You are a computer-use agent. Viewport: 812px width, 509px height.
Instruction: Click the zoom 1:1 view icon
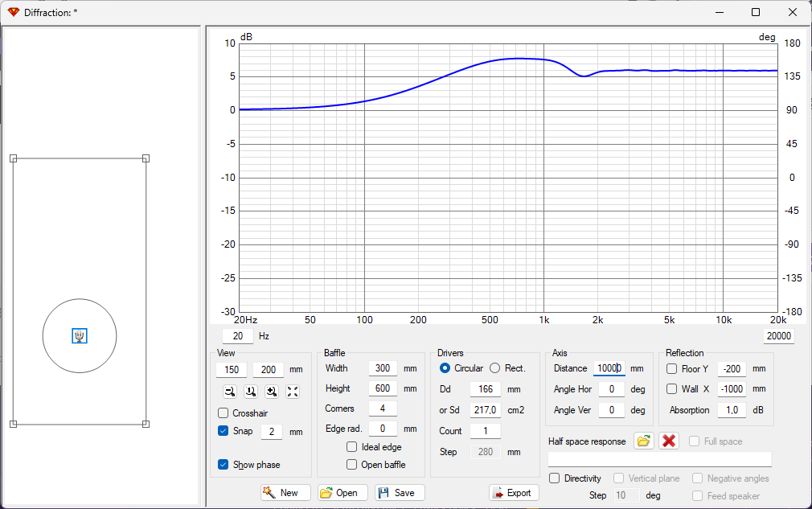click(251, 392)
